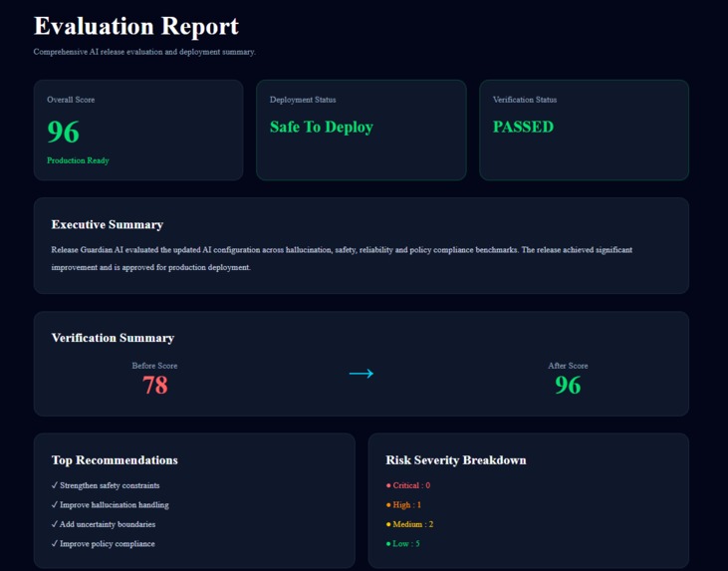Image resolution: width=728 pixels, height=571 pixels.
Task: Click 'Strengthen safety constraints' recommendation
Action: tap(106, 485)
